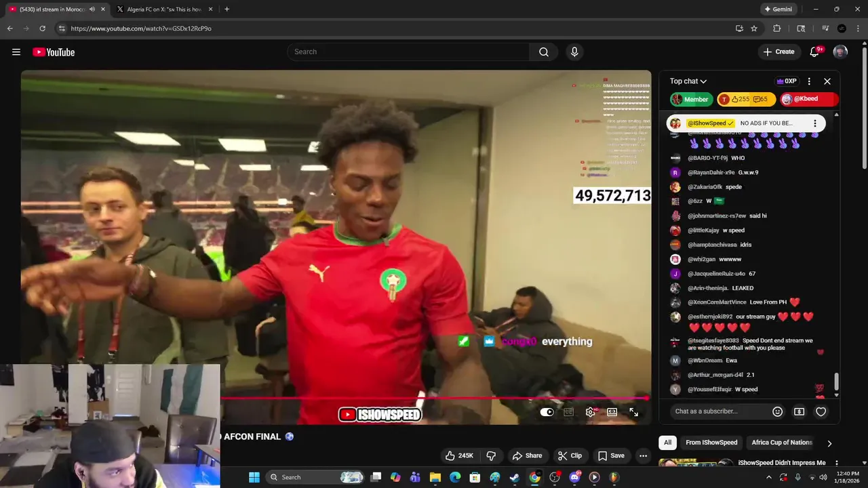Enter fullscreen on the video player
The width and height of the screenshot is (868, 488).
pyautogui.click(x=634, y=412)
